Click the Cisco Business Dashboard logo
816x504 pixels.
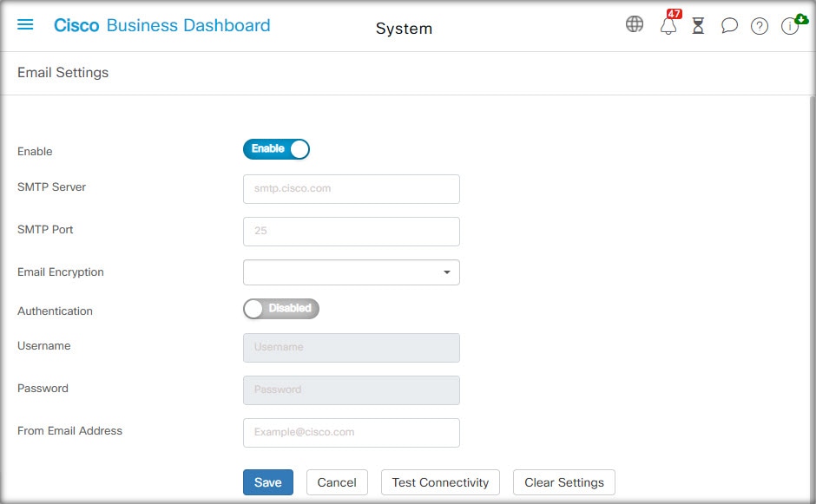pos(161,25)
